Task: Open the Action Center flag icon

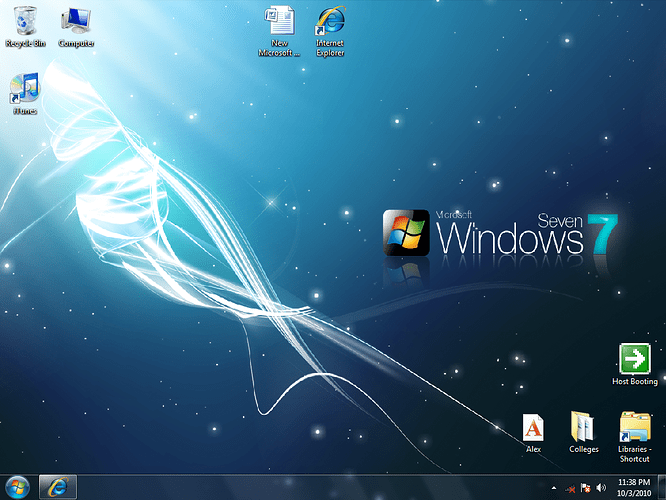Action: [585, 487]
